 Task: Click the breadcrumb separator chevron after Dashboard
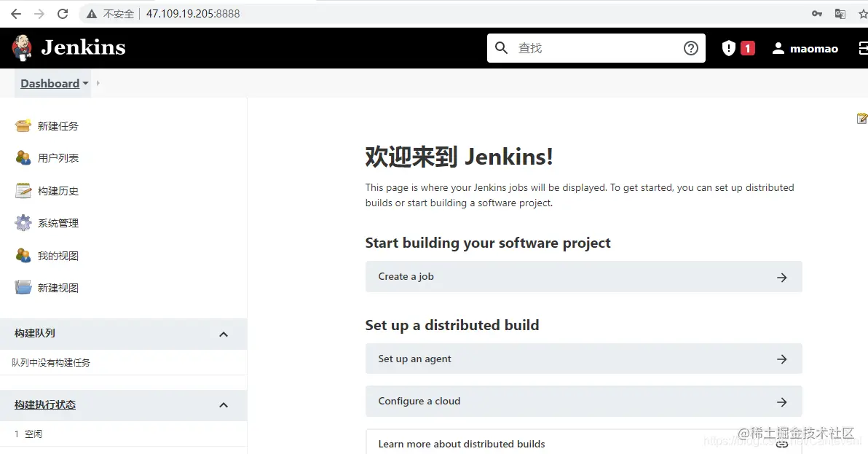[98, 83]
